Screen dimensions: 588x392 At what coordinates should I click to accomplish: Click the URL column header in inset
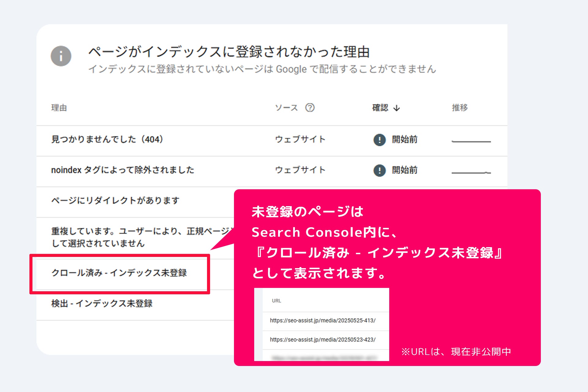pyautogui.click(x=276, y=301)
